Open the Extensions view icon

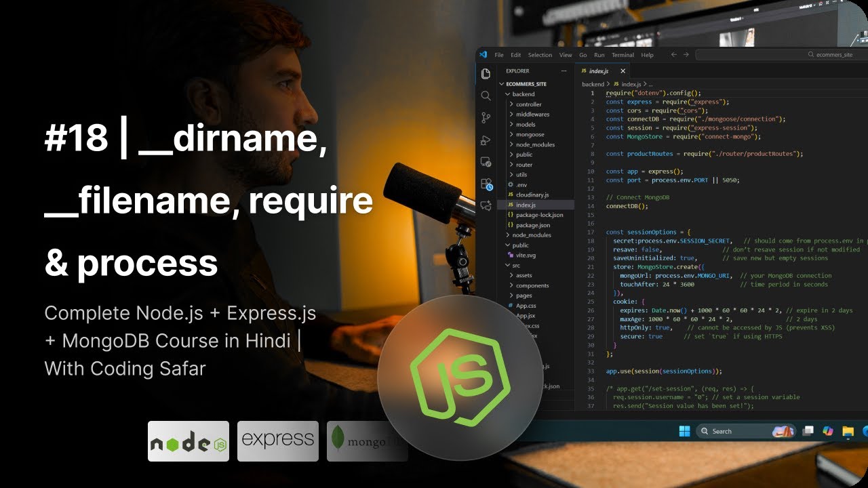point(486,184)
